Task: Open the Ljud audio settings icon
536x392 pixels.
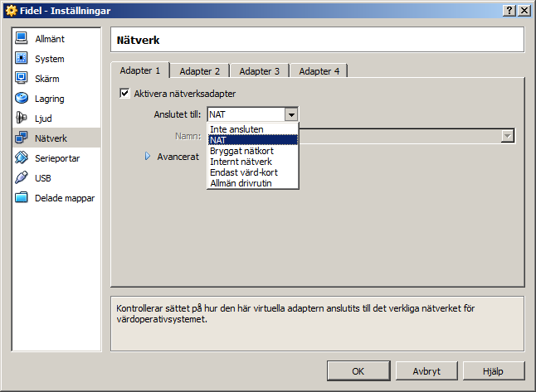Action: click(x=22, y=119)
